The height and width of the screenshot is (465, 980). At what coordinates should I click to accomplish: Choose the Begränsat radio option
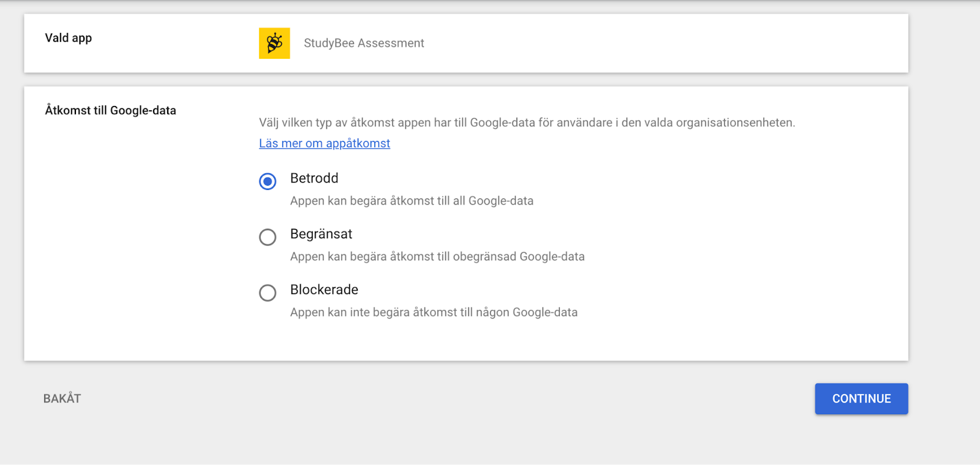268,237
